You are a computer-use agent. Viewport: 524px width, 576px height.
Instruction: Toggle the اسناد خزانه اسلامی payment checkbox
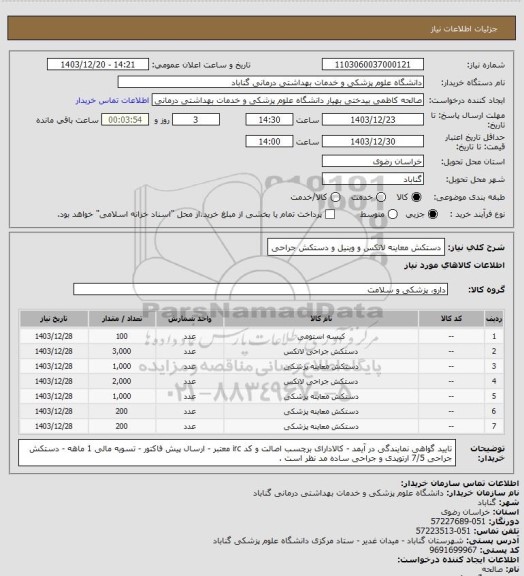(330, 214)
